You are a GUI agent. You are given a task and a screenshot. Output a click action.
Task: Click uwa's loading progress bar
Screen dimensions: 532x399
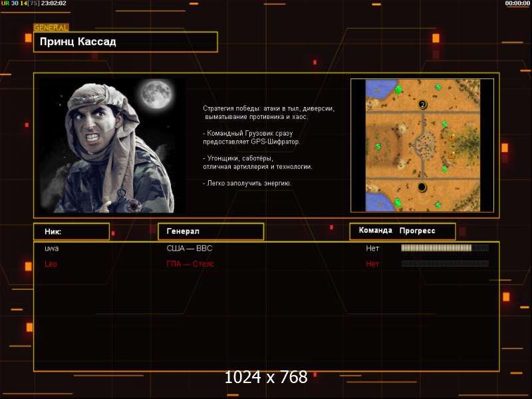tap(445, 248)
